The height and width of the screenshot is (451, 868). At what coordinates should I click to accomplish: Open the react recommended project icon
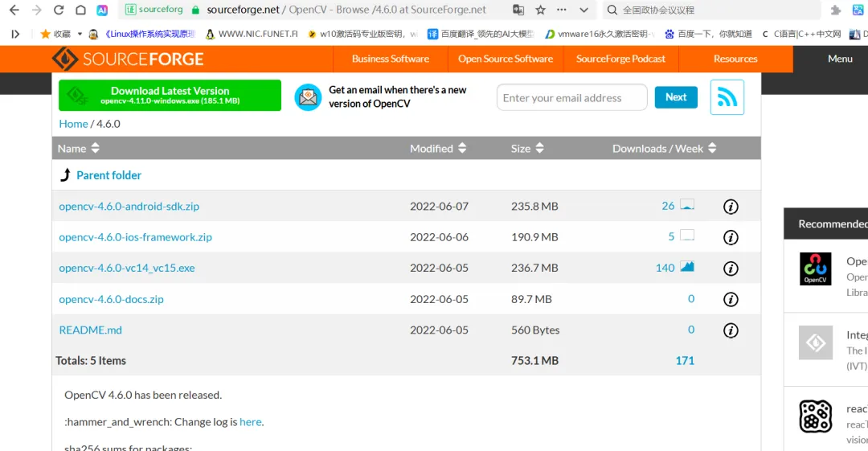point(816,416)
